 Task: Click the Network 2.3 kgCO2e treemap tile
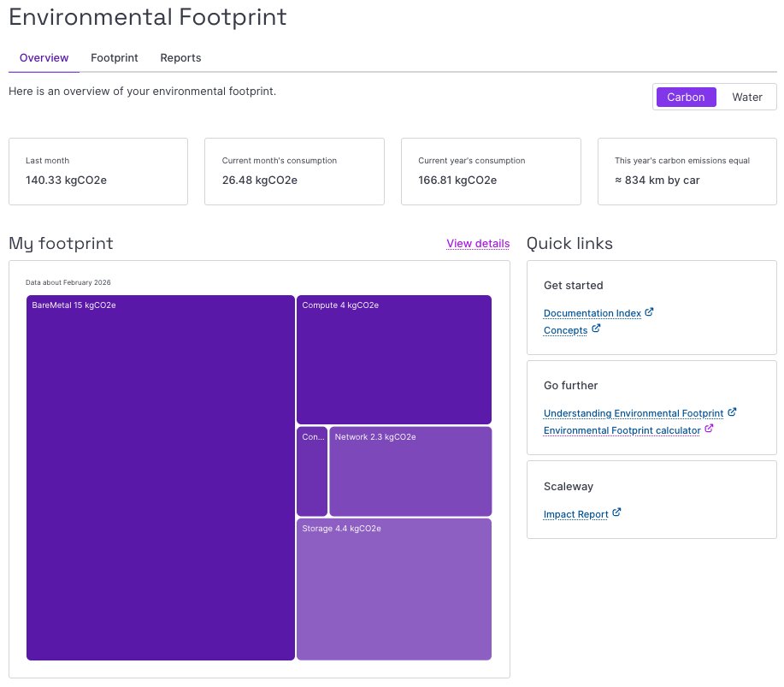pos(410,471)
